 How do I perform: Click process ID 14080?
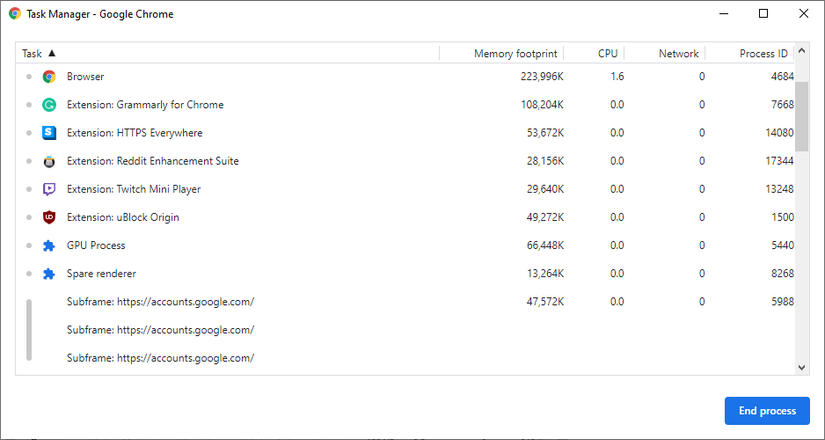coord(780,133)
